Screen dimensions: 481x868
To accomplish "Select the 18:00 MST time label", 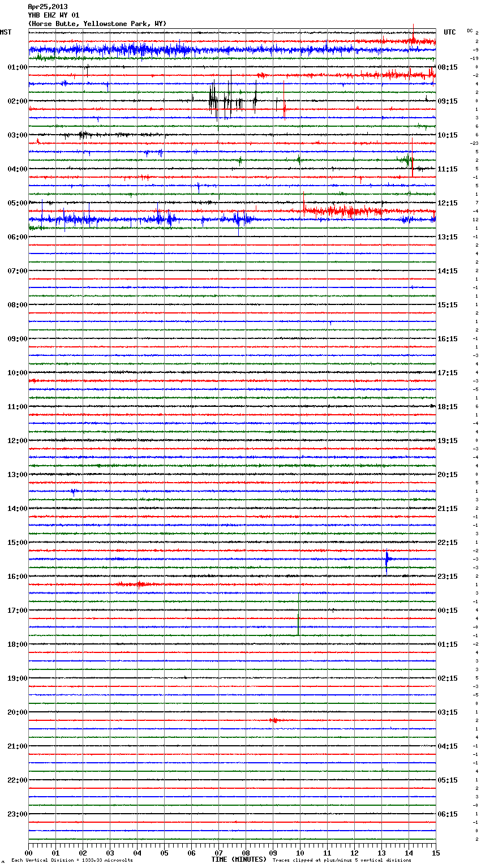I will (18, 644).
